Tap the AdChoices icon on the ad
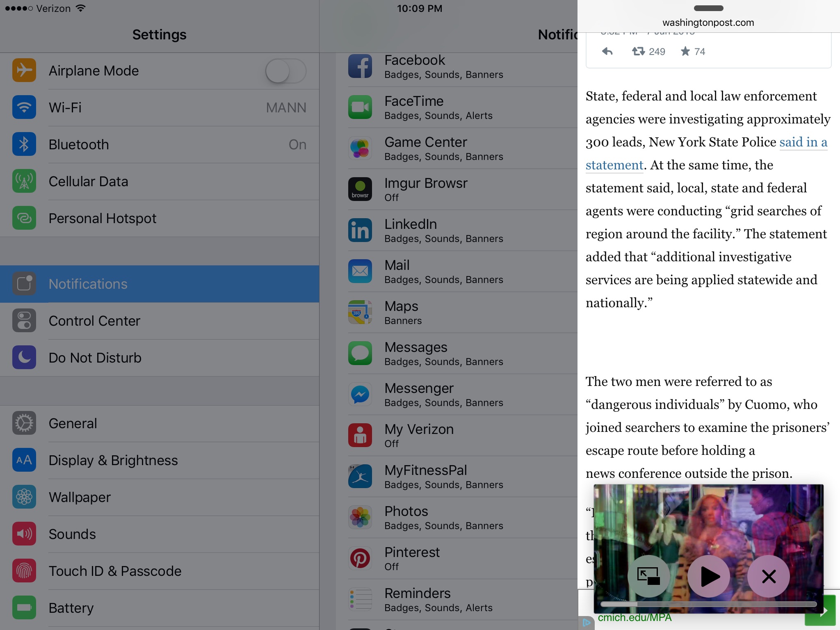840x630 pixels. click(x=587, y=623)
